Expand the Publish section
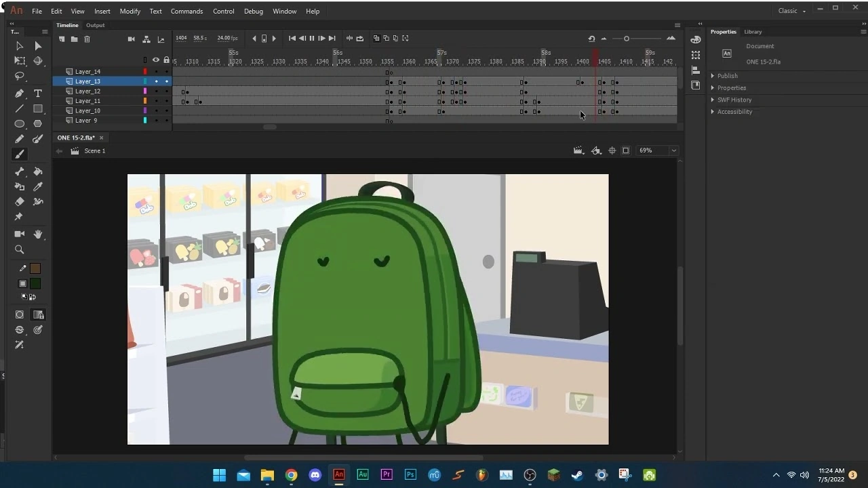Screen dimensions: 868x488 (x=727, y=76)
